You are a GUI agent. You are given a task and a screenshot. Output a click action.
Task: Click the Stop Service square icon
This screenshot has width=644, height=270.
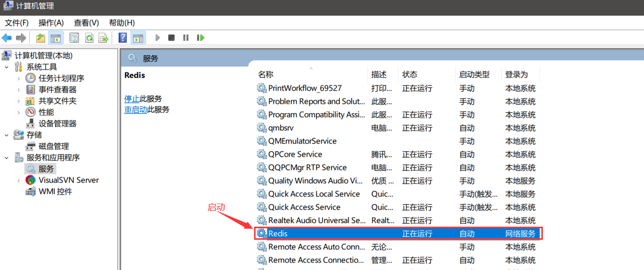172,38
